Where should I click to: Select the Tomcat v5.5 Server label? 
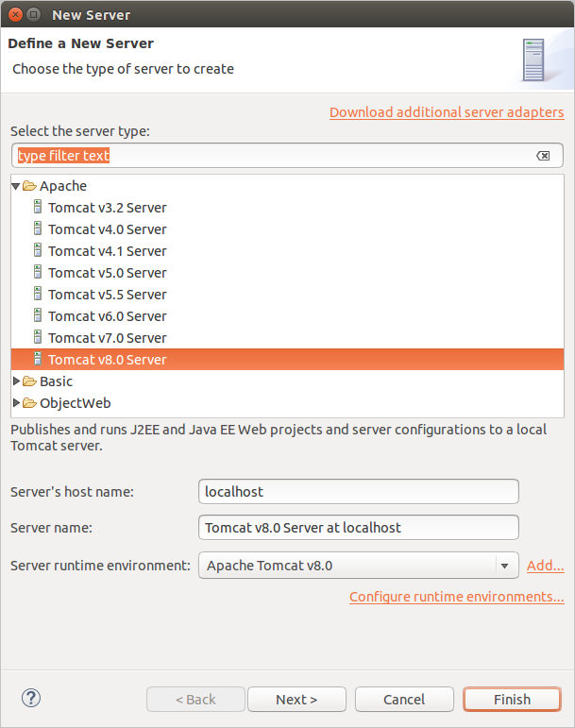(x=108, y=295)
